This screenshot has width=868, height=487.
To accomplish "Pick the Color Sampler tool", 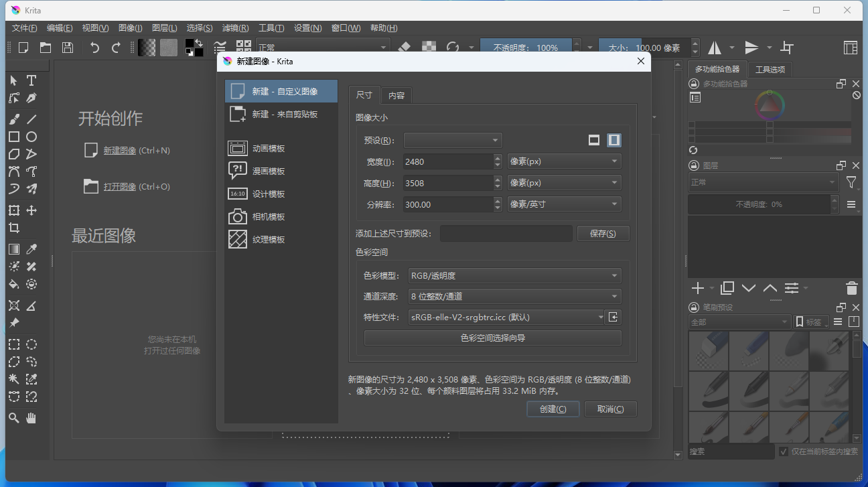I will click(31, 249).
